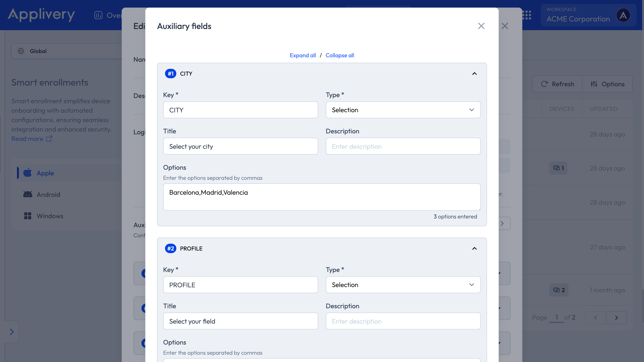Click the #2 badge icon on PROFILE

pyautogui.click(x=170, y=248)
